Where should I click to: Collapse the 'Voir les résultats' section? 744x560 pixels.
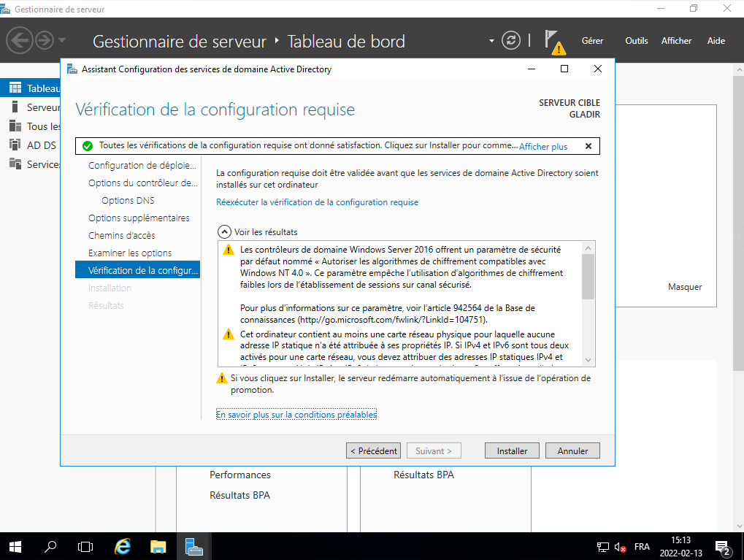(225, 231)
